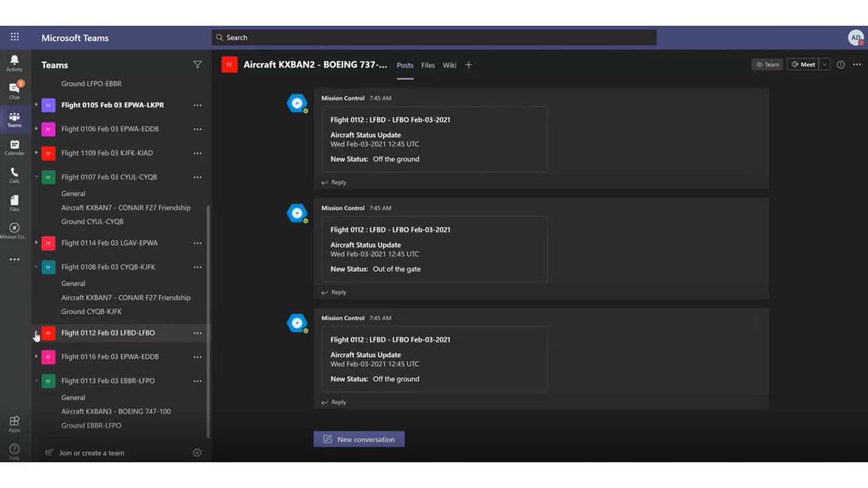Open the Apps store

coord(14,424)
